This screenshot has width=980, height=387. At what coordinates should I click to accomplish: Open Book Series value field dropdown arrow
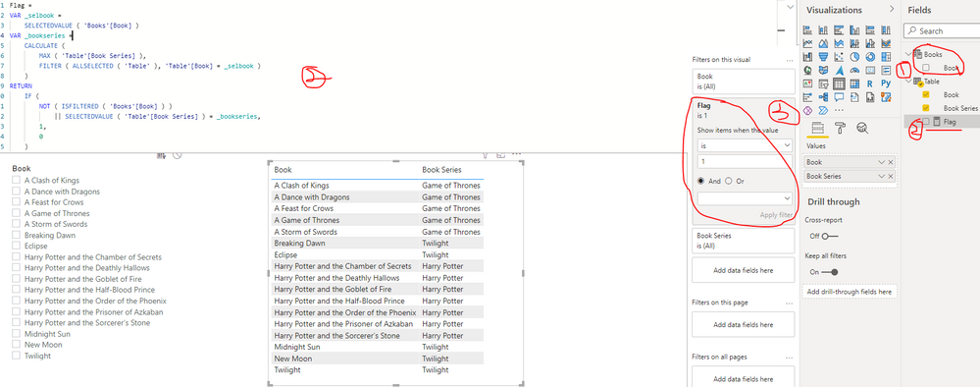click(x=881, y=177)
